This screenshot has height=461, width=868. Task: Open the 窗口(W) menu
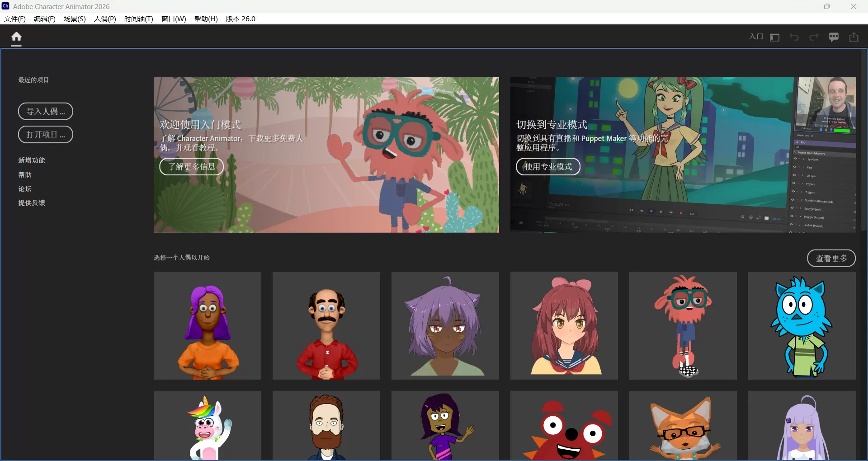174,19
